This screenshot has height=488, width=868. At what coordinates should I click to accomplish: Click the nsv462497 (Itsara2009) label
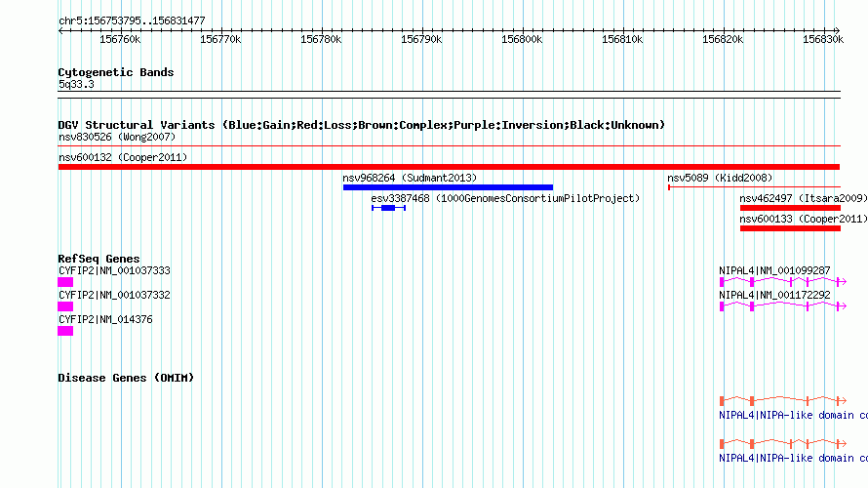(804, 198)
